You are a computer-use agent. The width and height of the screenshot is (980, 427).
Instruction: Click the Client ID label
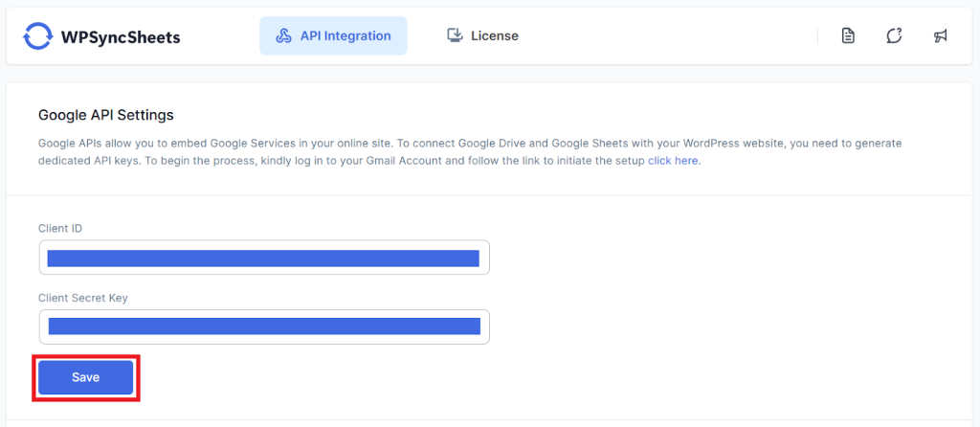[x=60, y=228]
